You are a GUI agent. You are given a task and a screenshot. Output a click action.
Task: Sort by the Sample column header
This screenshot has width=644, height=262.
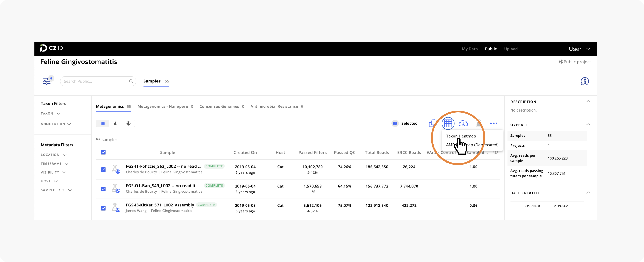(168, 153)
